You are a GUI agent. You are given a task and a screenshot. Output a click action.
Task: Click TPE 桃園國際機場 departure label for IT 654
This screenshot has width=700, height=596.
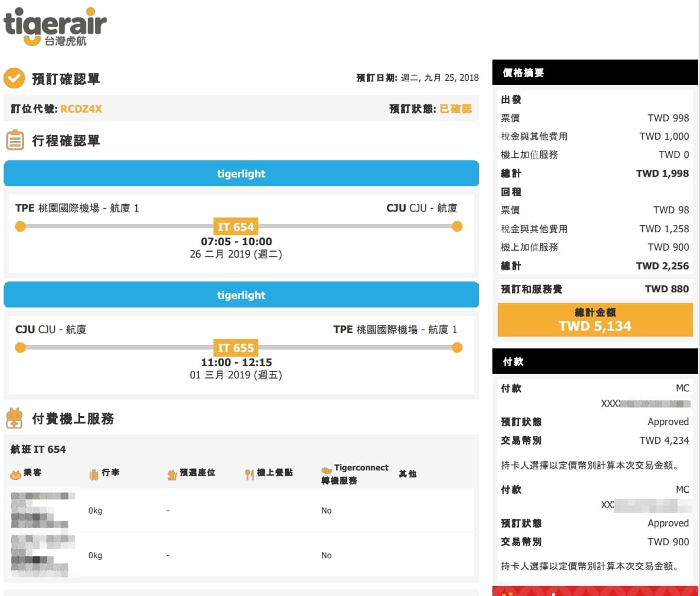click(77, 208)
